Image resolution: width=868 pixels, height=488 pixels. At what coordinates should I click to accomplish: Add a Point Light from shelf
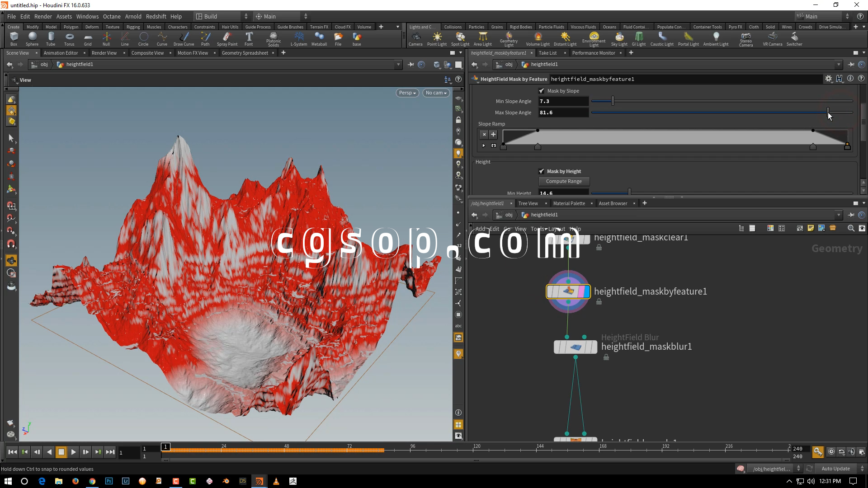437,38
